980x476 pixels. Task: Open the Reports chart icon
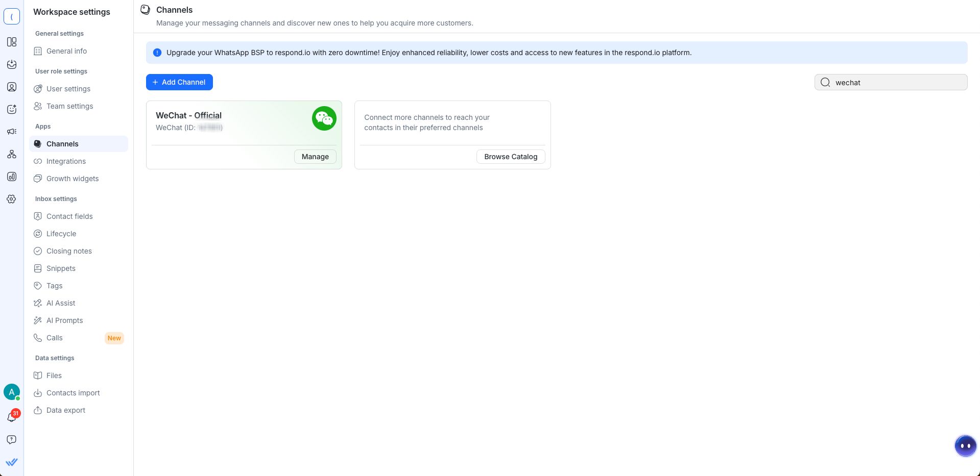tap(12, 177)
